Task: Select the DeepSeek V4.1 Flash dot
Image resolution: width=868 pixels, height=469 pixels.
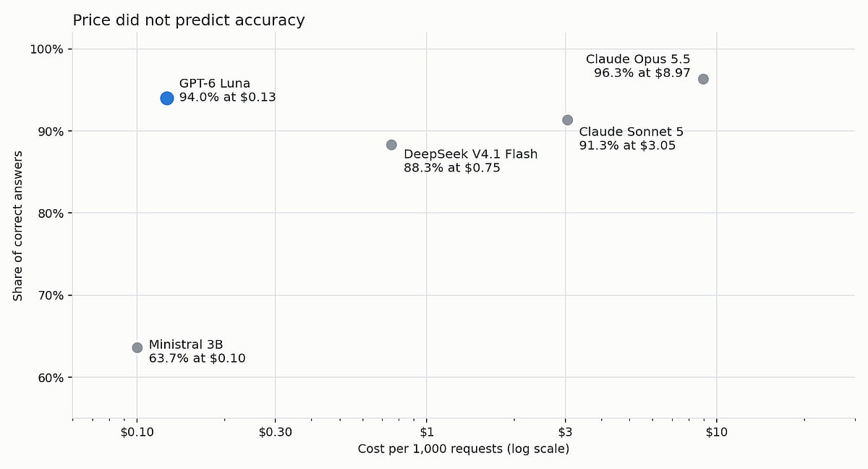Action: pyautogui.click(x=391, y=145)
